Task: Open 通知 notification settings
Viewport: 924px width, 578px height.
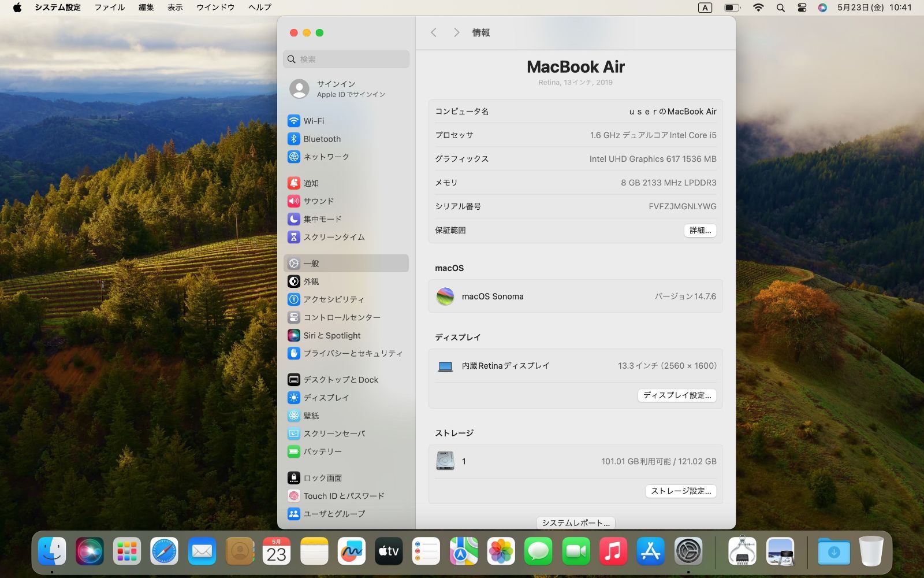Action: pyautogui.click(x=346, y=183)
